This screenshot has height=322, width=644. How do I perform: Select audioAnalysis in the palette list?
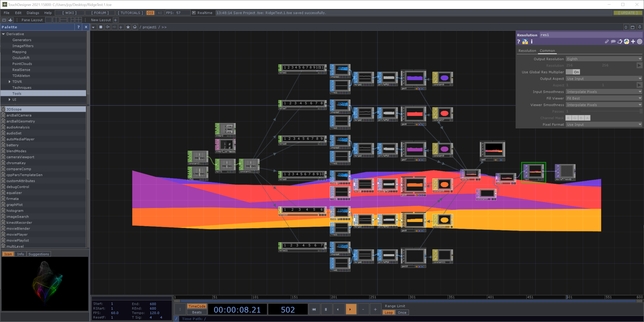click(x=18, y=127)
